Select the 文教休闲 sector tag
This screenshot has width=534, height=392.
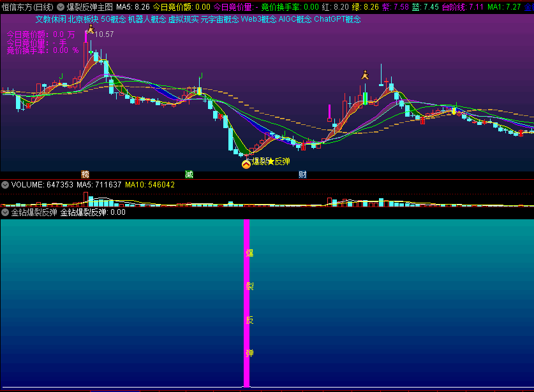click(x=51, y=19)
